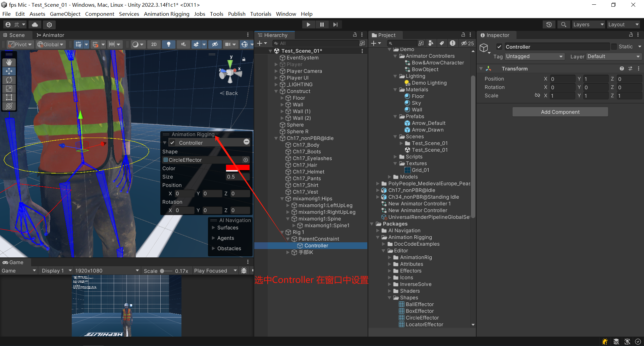The width and height of the screenshot is (644, 346).
Task: Toggle the Inspector Controller active checkbox
Action: coord(499,47)
